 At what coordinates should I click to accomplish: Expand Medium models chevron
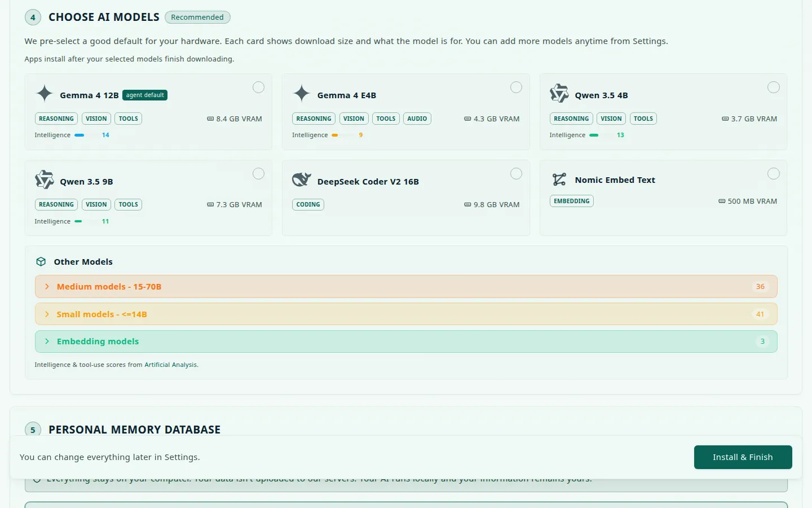(47, 287)
